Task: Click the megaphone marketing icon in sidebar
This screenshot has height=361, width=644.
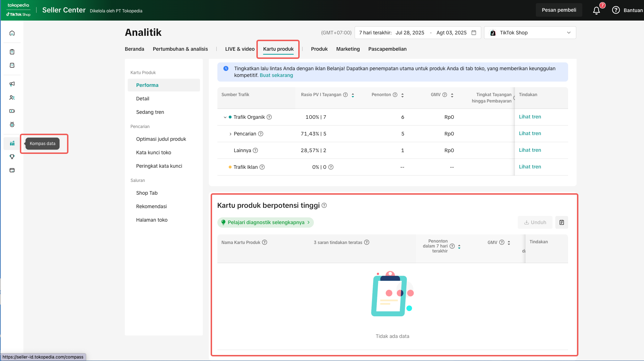Action: pyautogui.click(x=12, y=84)
